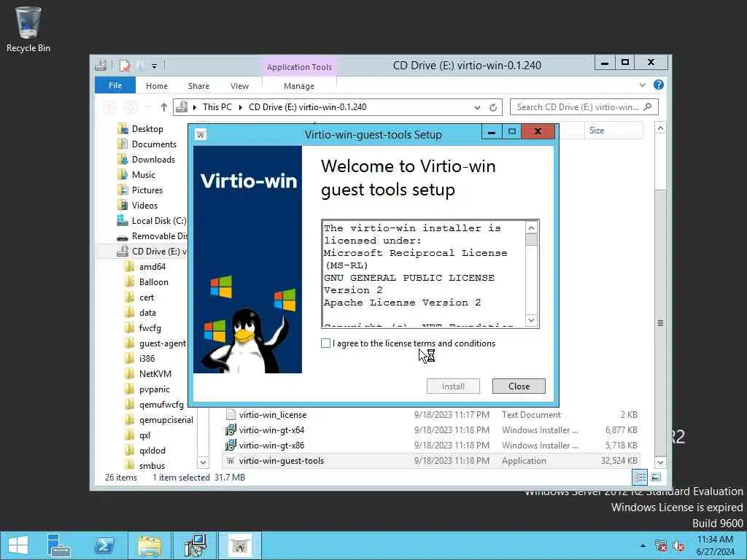Switch to the Share ribbon tab
This screenshot has width=747, height=560.
tap(198, 86)
